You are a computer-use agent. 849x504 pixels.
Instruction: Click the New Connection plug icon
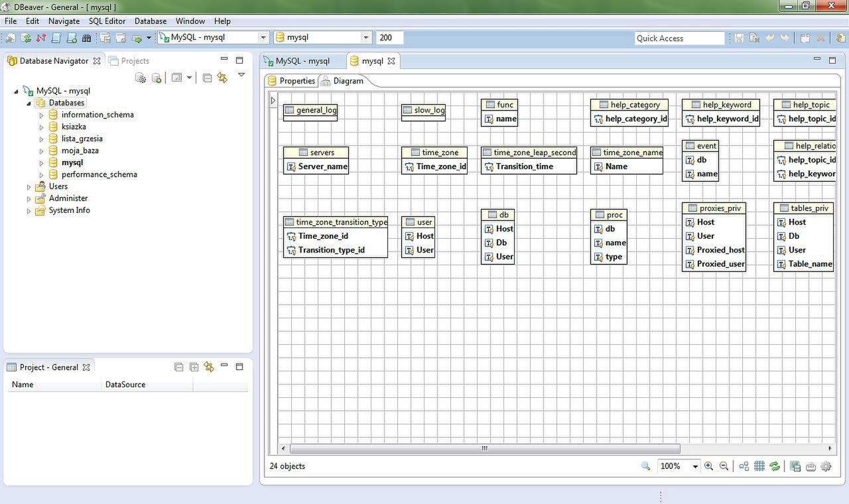(11, 38)
